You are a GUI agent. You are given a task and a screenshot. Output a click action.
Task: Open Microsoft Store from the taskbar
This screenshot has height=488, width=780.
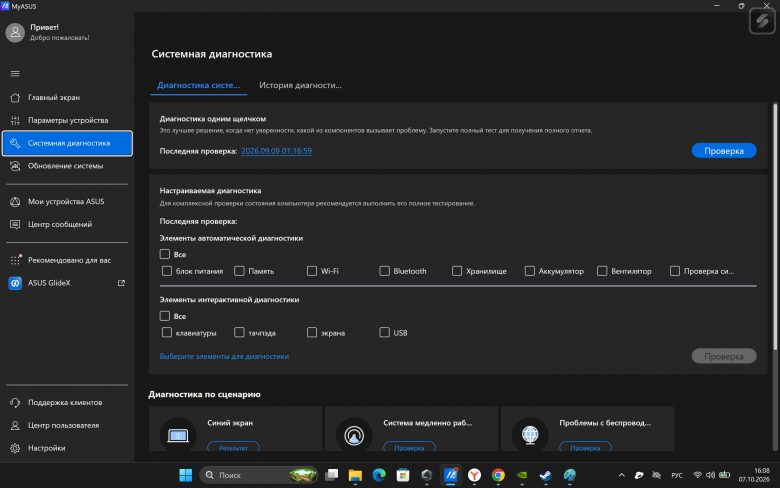coord(403,476)
